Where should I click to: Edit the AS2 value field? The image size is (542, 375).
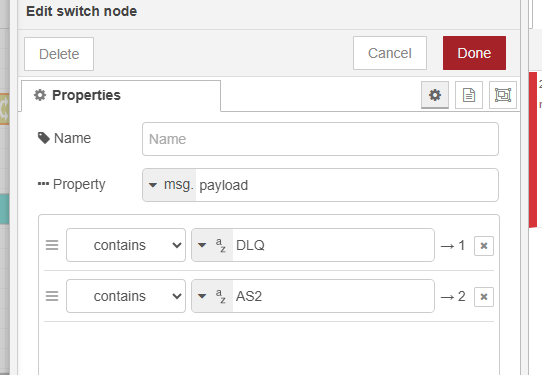(x=333, y=296)
